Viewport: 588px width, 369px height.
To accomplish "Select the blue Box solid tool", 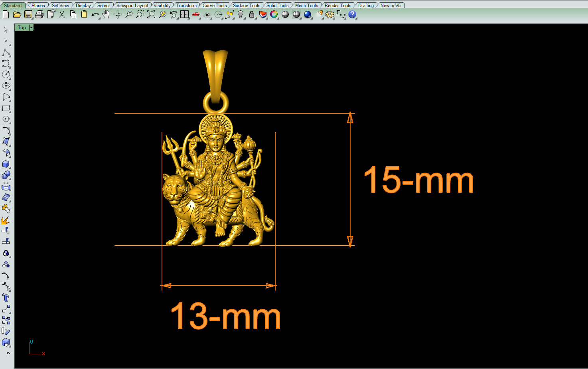I will [x=6, y=164].
